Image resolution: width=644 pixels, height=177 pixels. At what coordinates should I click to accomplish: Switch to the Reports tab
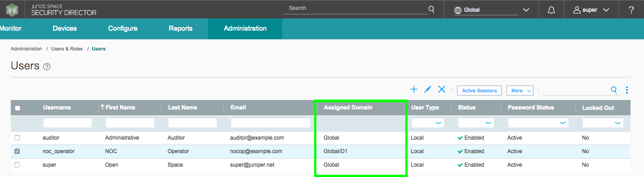pos(181,28)
